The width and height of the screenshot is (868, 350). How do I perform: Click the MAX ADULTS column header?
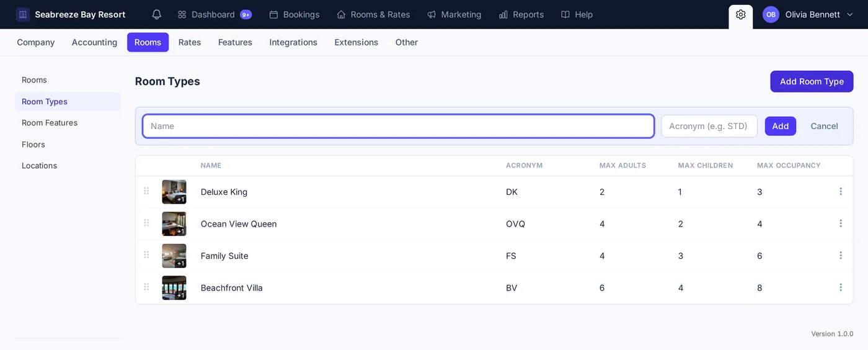pyautogui.click(x=622, y=166)
